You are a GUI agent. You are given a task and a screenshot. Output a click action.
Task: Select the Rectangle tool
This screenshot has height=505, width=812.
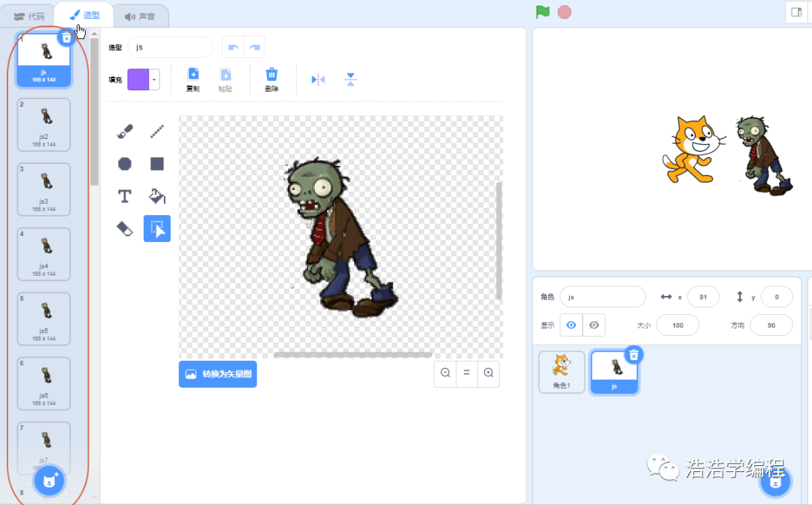[x=157, y=164]
